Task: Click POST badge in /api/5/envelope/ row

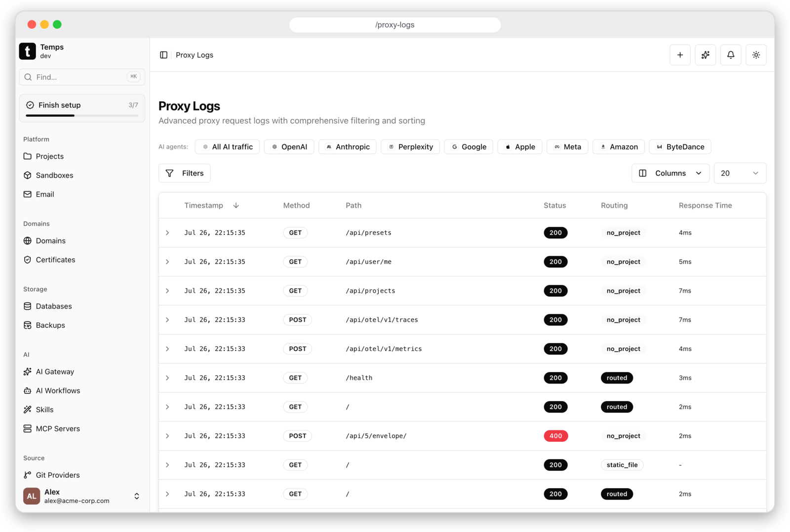Action: click(297, 436)
